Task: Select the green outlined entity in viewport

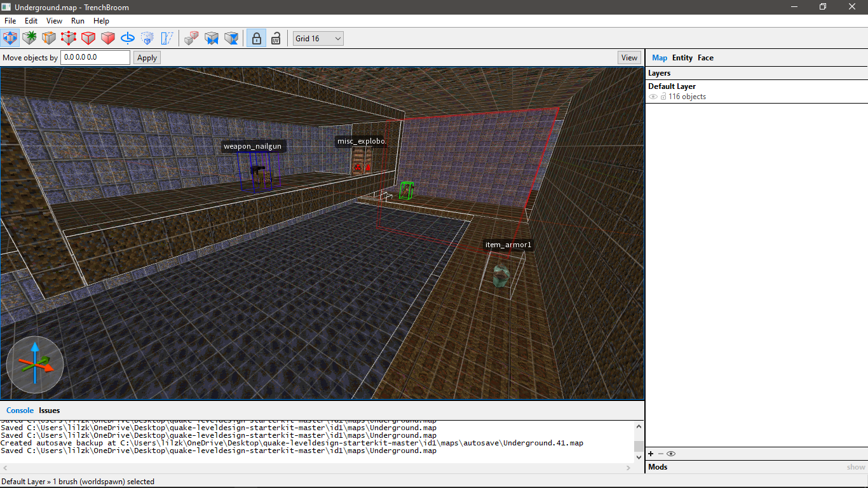Action: click(406, 190)
